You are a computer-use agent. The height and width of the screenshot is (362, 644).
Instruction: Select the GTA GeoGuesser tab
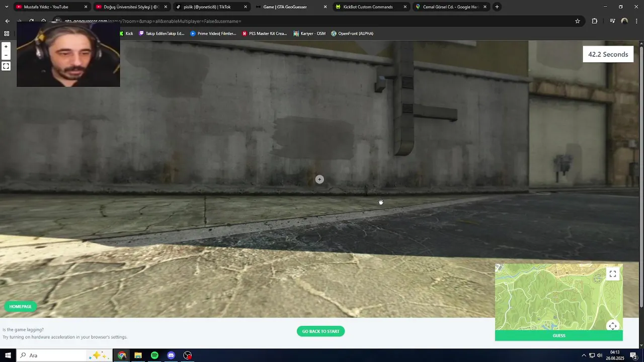(x=285, y=7)
